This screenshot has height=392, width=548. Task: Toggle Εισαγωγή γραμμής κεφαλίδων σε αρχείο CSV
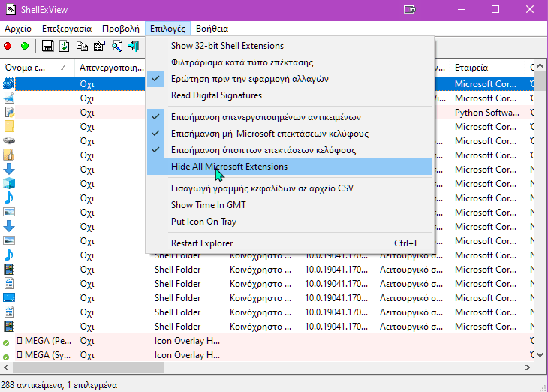pyautogui.click(x=290, y=188)
